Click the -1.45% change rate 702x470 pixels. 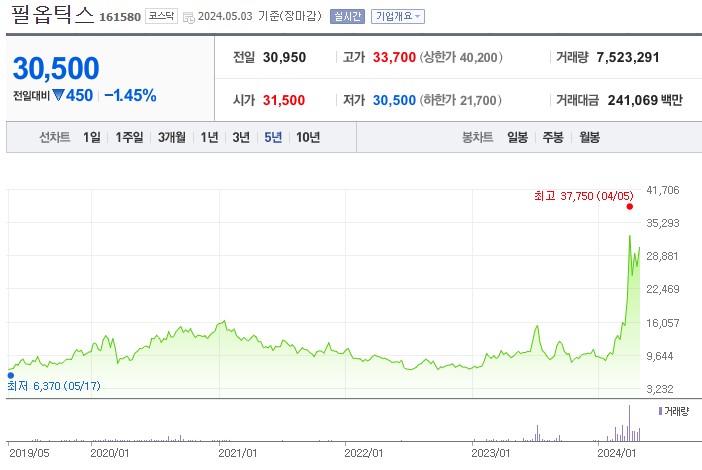[x=130, y=95]
